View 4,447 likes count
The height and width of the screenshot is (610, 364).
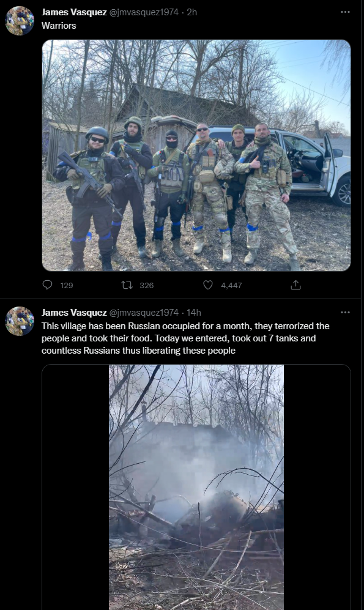pos(231,286)
